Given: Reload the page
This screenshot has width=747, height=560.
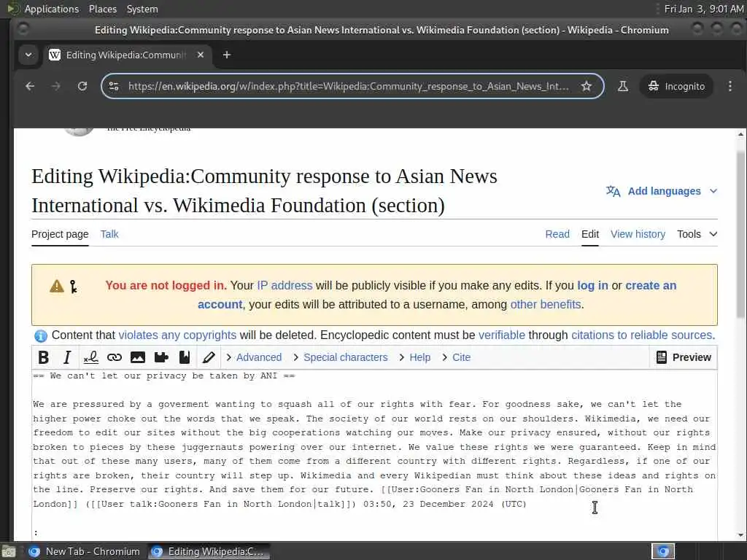Looking at the screenshot, I should click(82, 86).
